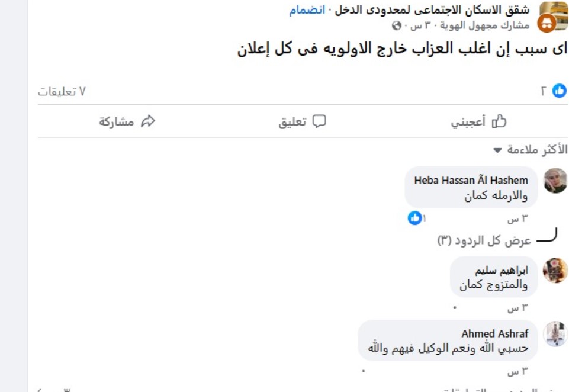
Task: Click timestamp under ابراهيم سليم's comment
Action: pyautogui.click(x=517, y=308)
